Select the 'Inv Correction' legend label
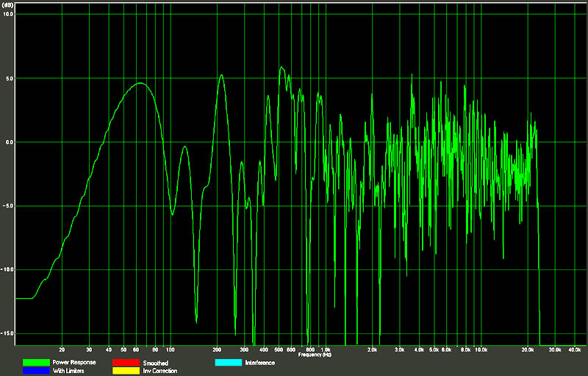 tap(159, 371)
